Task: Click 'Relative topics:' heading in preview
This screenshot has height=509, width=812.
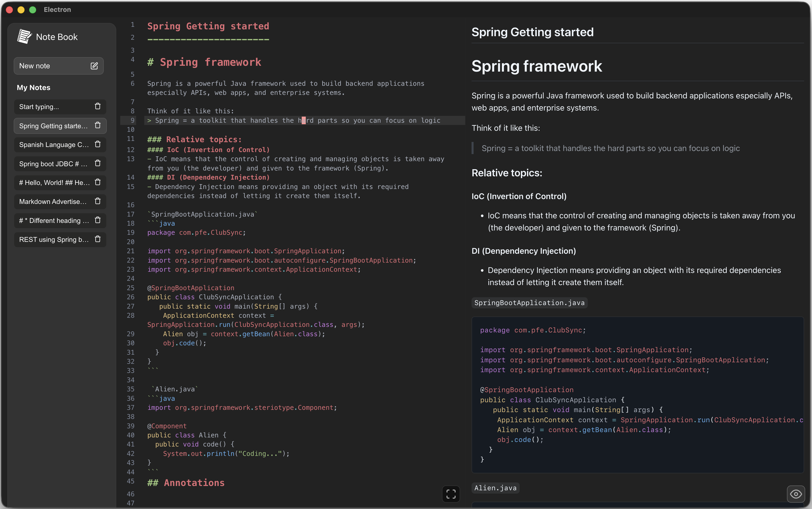Action: 507,173
